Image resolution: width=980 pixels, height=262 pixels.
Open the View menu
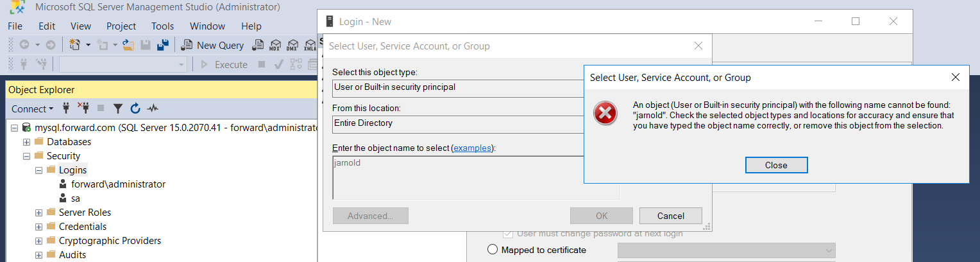pyautogui.click(x=81, y=26)
